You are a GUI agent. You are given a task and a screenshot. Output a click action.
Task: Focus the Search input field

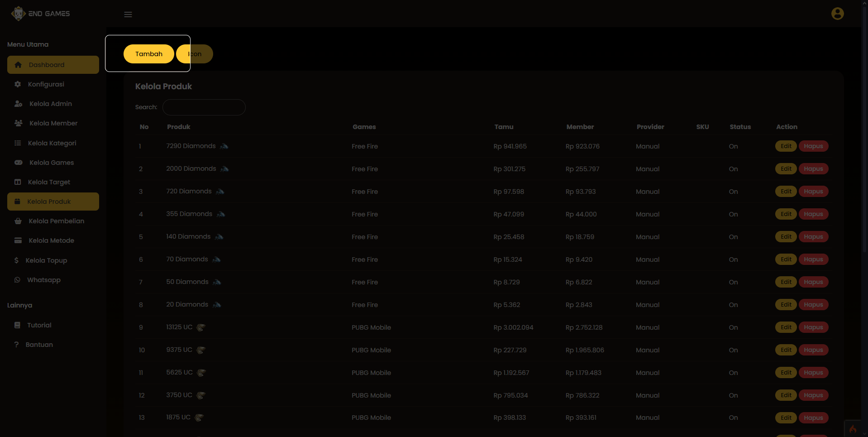click(x=204, y=107)
